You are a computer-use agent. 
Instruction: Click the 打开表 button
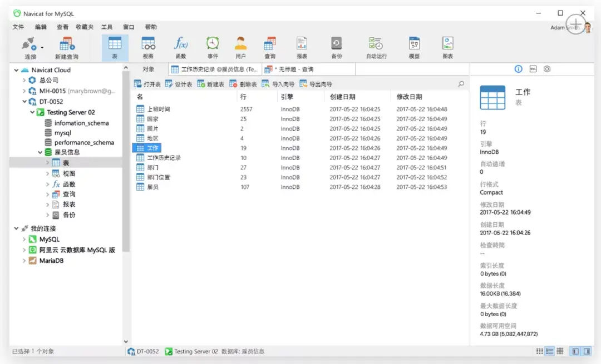(147, 84)
